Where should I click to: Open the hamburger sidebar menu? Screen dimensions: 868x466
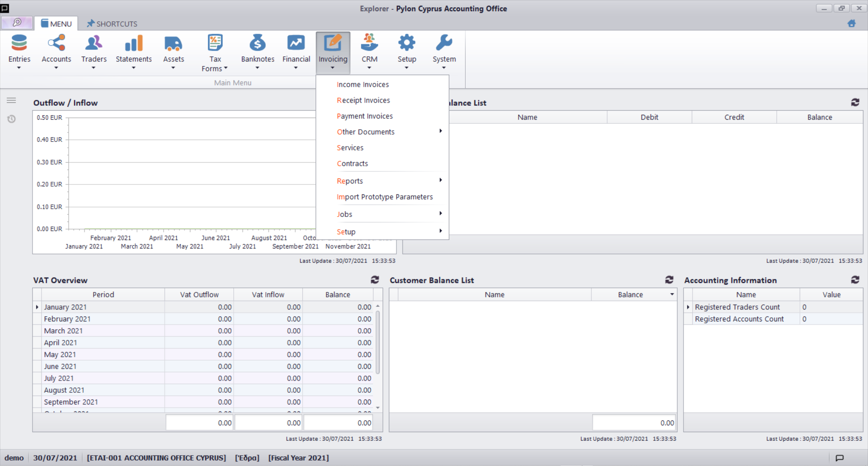click(x=11, y=100)
